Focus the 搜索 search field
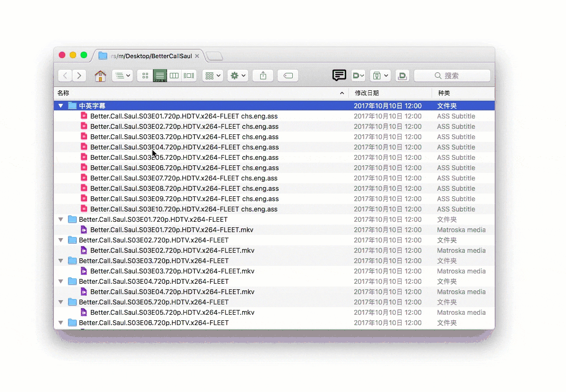 click(452, 76)
